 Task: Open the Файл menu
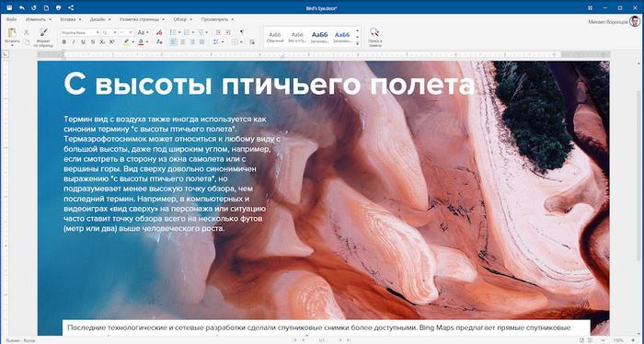click(x=12, y=19)
